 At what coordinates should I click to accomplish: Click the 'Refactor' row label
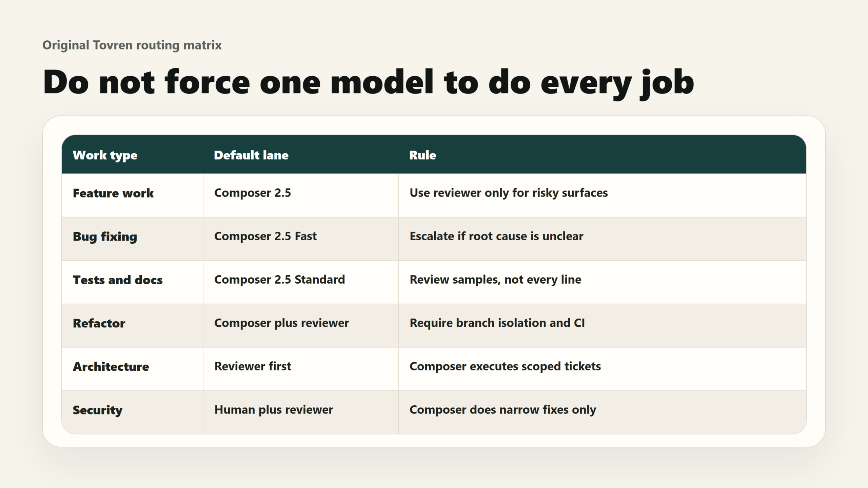pos(99,323)
